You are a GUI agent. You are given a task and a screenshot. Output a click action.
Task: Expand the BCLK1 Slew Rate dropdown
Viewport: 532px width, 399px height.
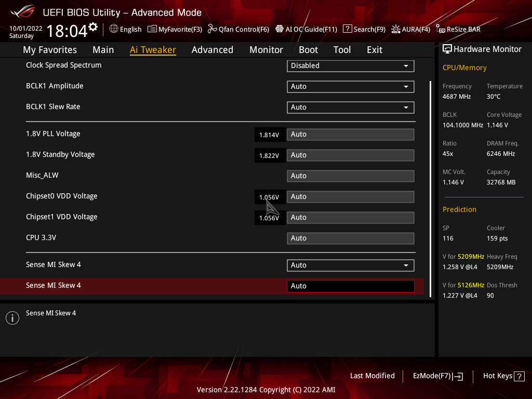click(350, 108)
